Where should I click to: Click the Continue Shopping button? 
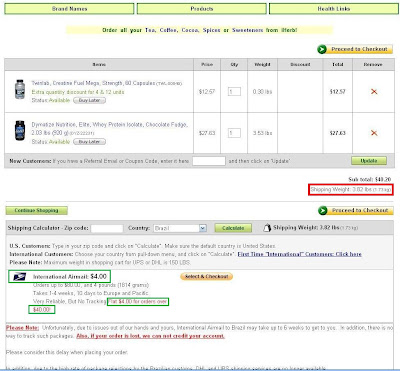point(36,210)
